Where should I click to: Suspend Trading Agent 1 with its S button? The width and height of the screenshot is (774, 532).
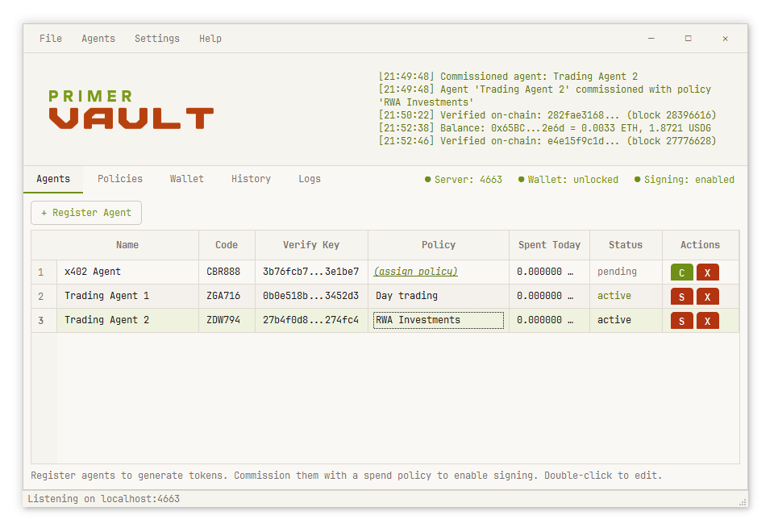click(682, 297)
